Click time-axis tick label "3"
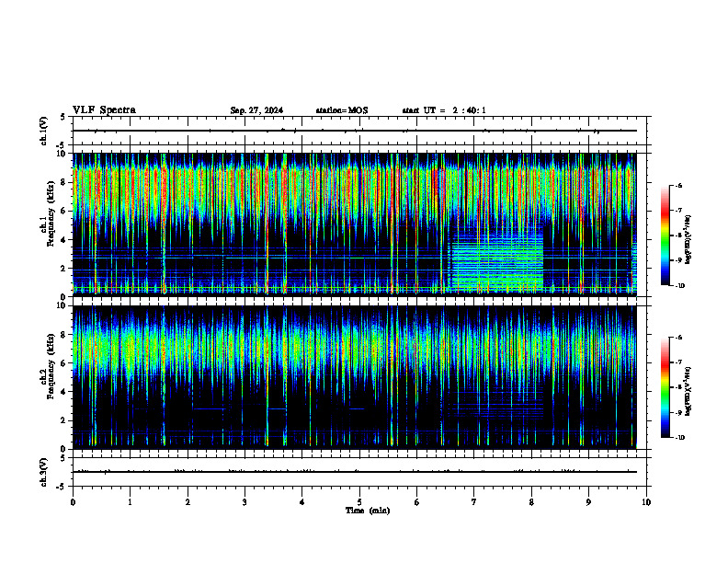Image resolution: width=728 pixels, height=563 pixels. (x=245, y=502)
